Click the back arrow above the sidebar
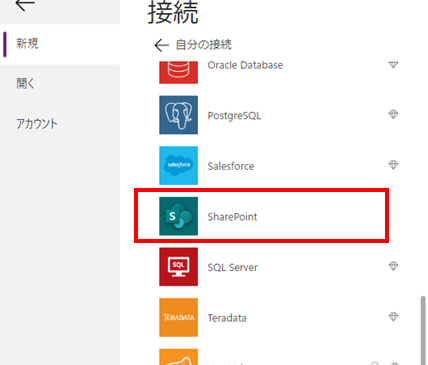 coord(25,5)
